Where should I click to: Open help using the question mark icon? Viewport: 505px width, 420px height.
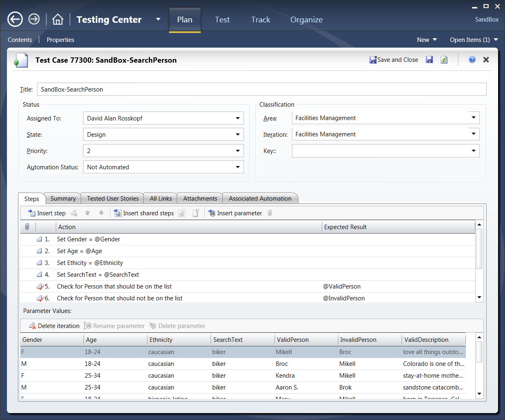(472, 59)
